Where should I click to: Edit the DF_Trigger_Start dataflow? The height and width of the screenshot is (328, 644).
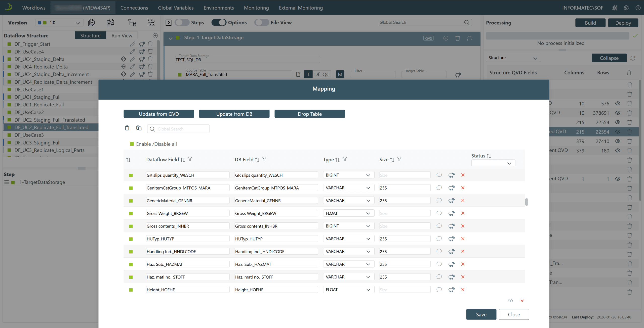pos(133,44)
